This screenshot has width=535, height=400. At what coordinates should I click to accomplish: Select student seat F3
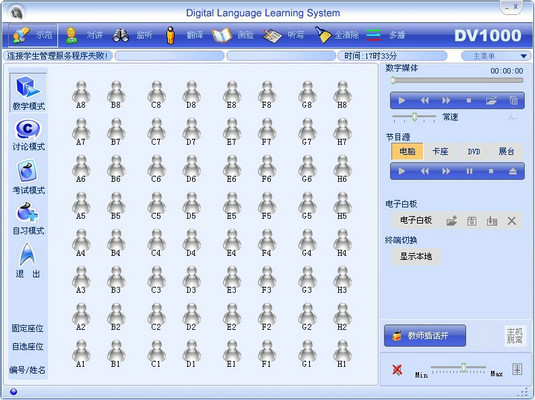[267, 280]
